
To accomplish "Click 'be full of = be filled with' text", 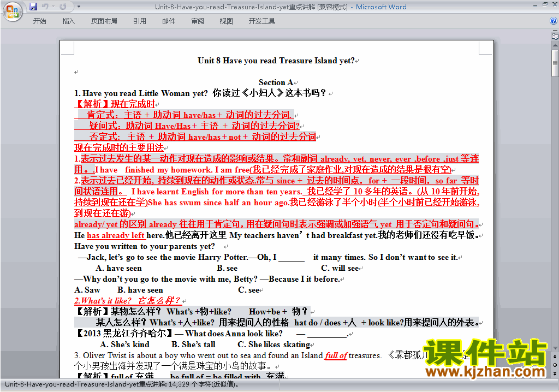I will [x=215, y=376].
